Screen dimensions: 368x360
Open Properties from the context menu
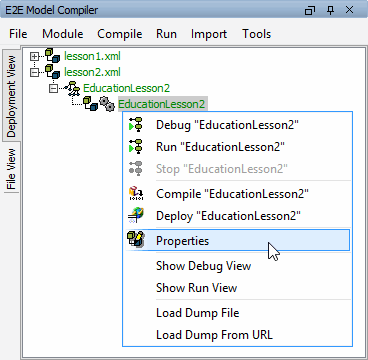[237, 240]
